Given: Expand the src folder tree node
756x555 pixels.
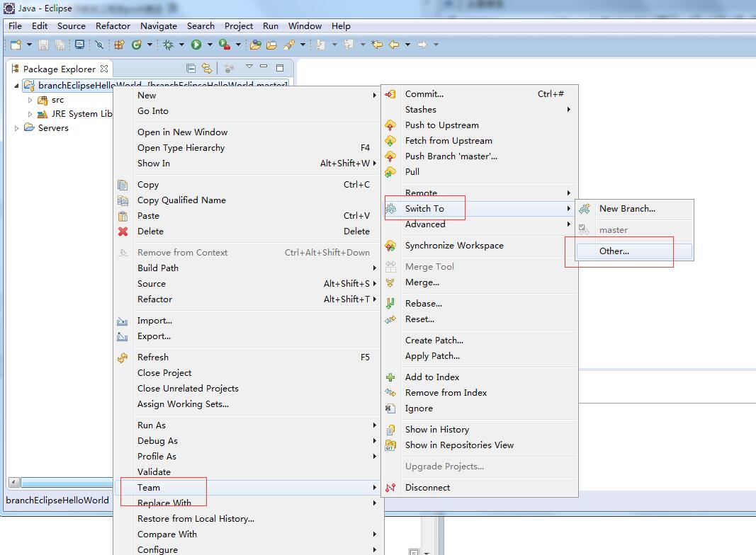Looking at the screenshot, I should 30,101.
